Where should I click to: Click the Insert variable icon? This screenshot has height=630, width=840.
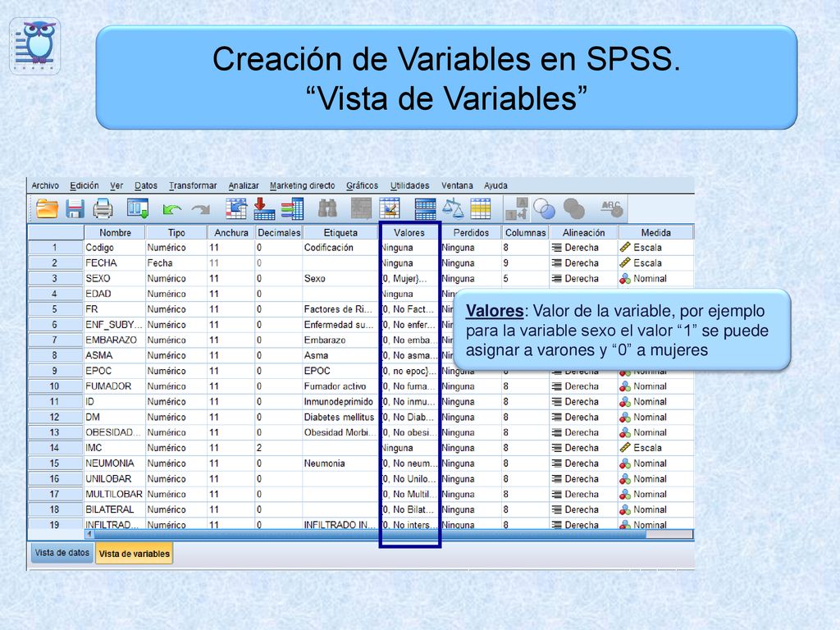point(390,208)
